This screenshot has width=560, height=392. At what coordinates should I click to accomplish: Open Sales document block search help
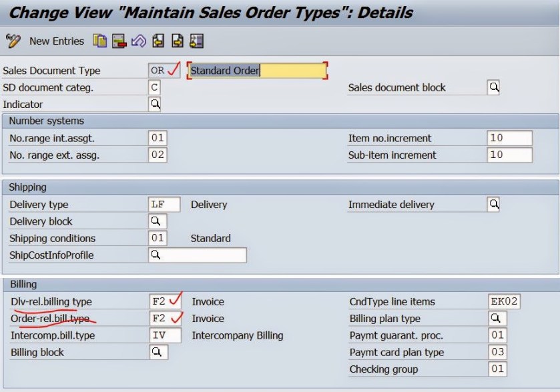[493, 87]
